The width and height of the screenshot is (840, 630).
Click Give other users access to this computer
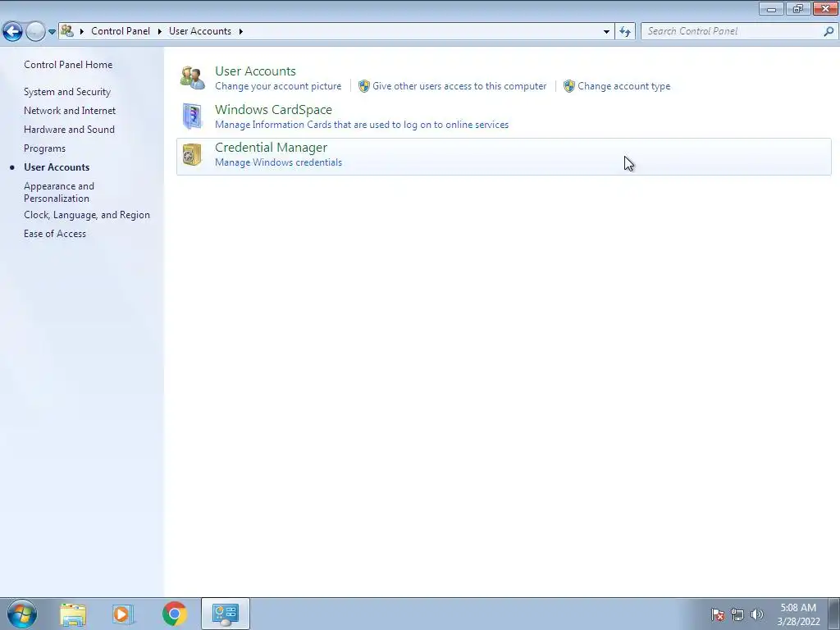click(459, 86)
